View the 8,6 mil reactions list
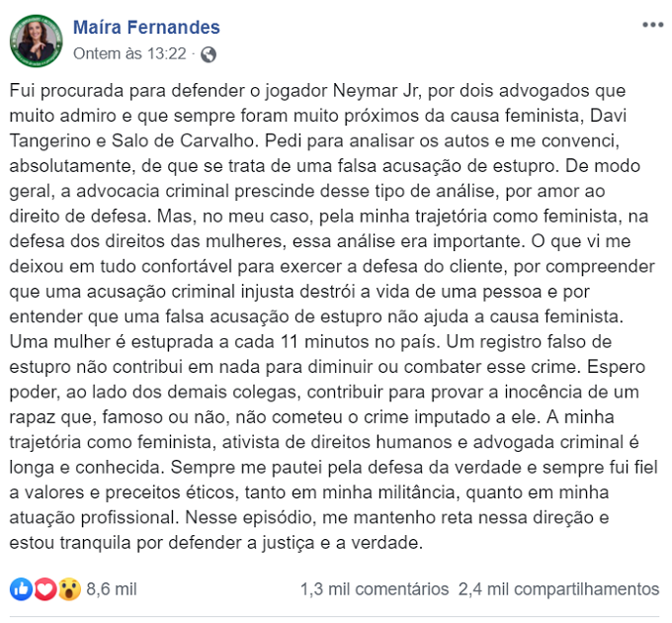Screen dimensions: 672x623 112,589
